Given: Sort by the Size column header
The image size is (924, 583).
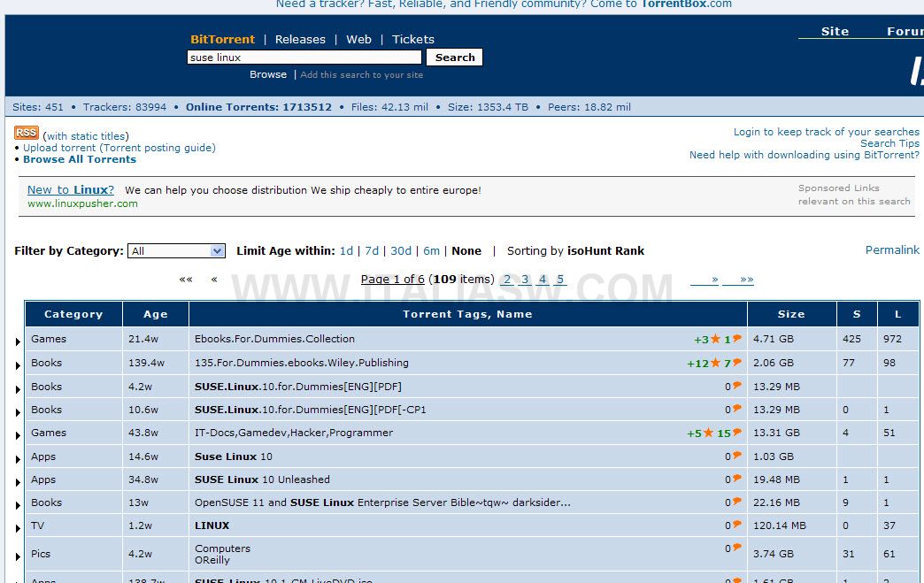Looking at the screenshot, I should click(x=791, y=314).
